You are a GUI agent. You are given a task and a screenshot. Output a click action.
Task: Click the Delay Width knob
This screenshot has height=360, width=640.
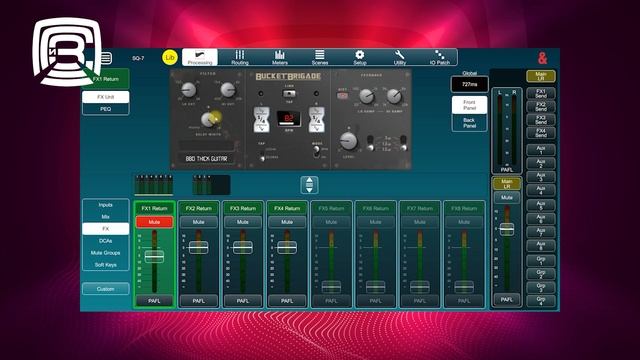pyautogui.click(x=209, y=120)
